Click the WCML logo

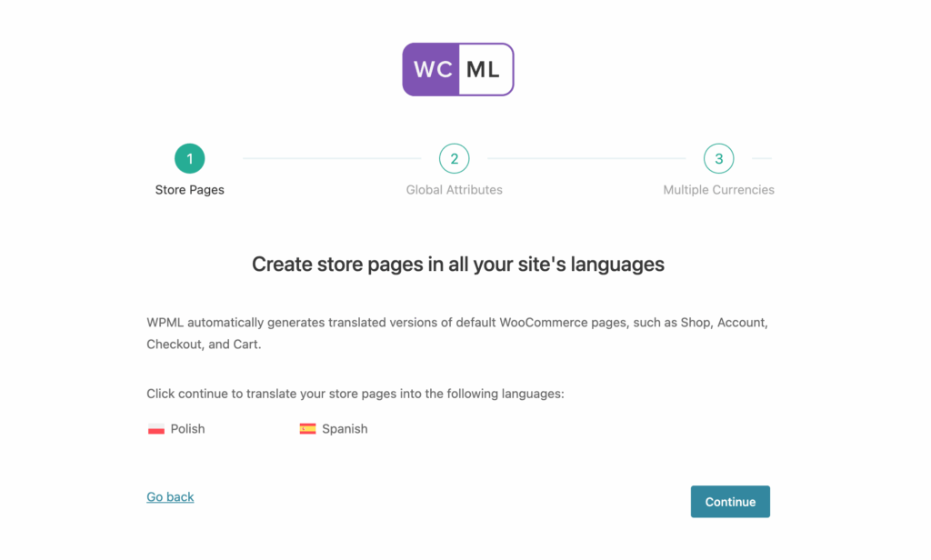click(458, 69)
